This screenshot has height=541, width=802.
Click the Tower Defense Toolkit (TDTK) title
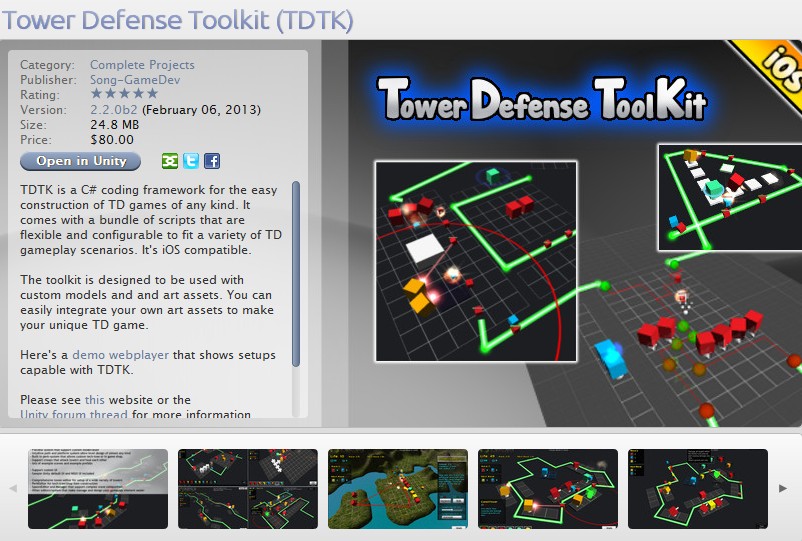click(x=177, y=20)
